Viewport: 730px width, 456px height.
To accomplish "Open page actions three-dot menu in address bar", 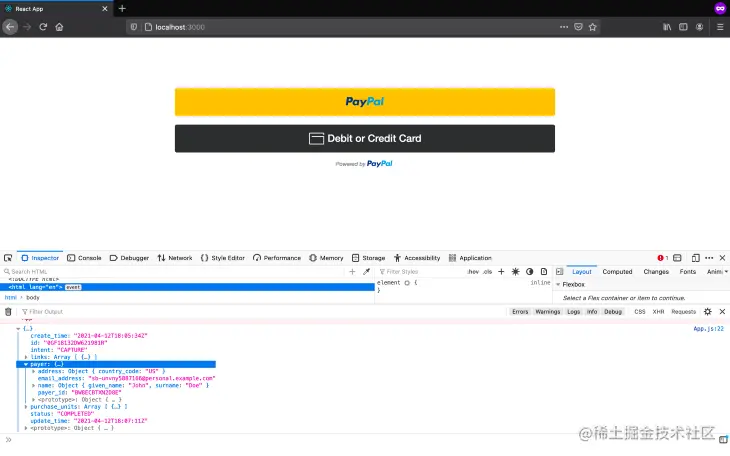I will [x=564, y=27].
